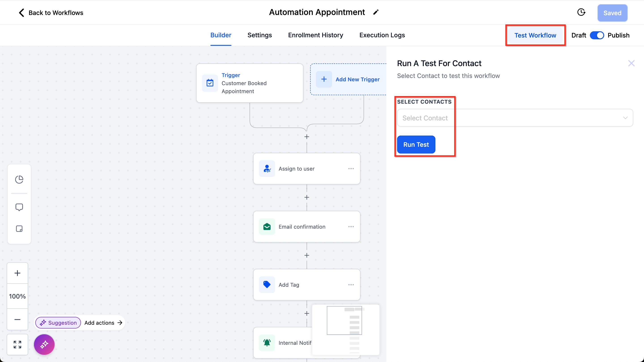Toggle the Draft/Publish switch
Viewport: 644px width, 362px height.
coord(597,35)
